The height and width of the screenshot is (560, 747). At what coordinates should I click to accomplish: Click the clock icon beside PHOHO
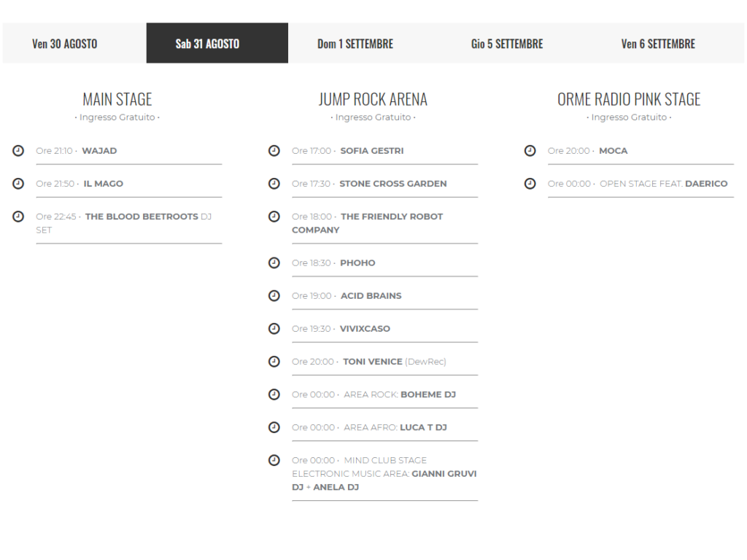[x=274, y=263]
